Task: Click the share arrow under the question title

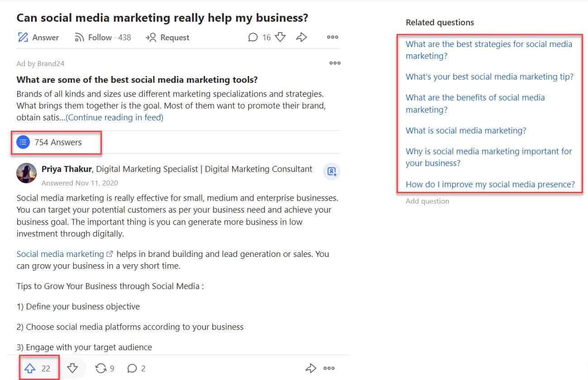Action: click(301, 38)
